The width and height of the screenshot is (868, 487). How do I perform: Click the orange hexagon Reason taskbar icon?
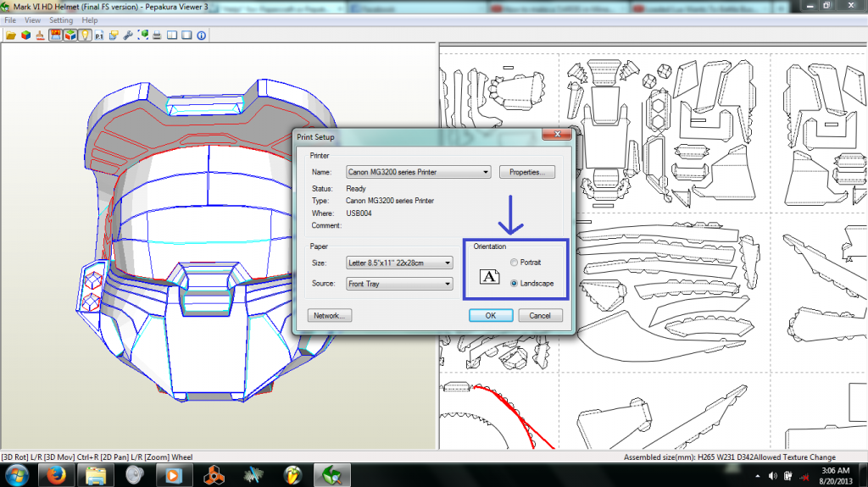click(x=214, y=475)
